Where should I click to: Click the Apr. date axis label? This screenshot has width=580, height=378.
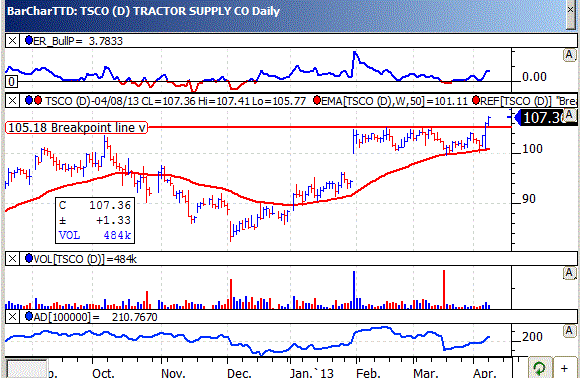(x=485, y=372)
